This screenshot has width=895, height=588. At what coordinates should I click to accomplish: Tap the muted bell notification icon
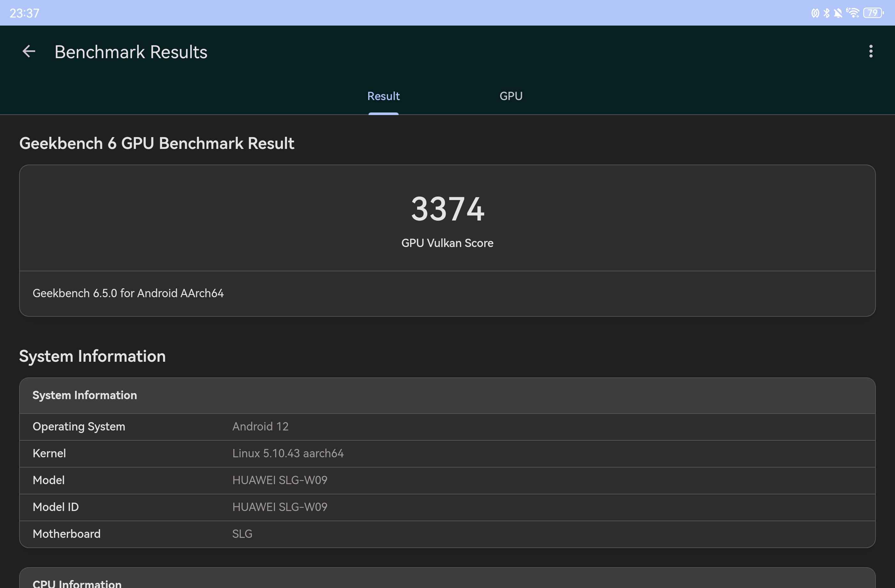[x=838, y=13]
